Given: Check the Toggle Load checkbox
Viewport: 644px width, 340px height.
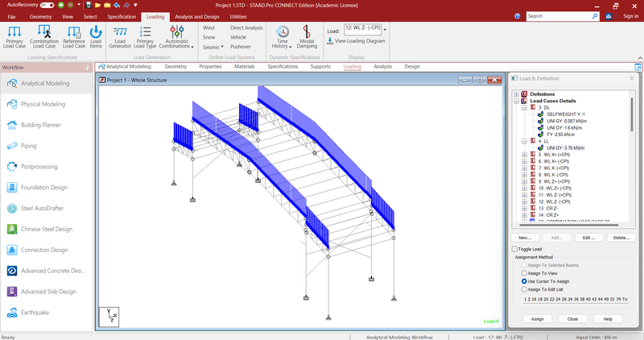Looking at the screenshot, I should [x=514, y=249].
